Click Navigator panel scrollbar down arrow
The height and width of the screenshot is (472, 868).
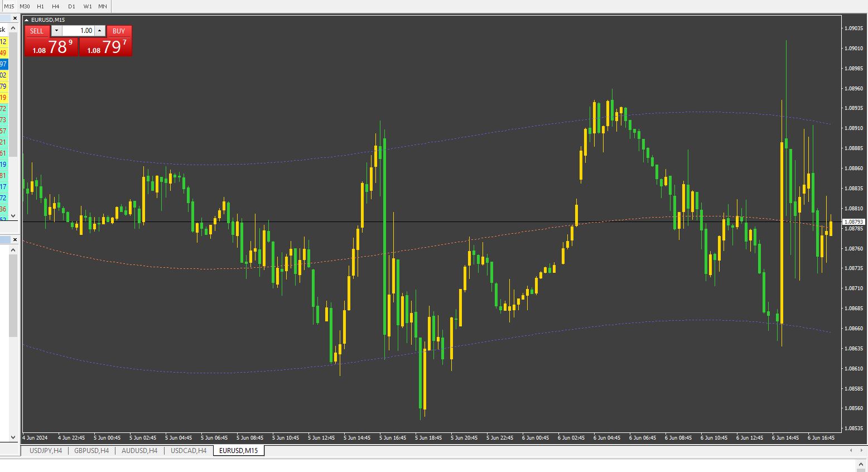[x=14, y=437]
